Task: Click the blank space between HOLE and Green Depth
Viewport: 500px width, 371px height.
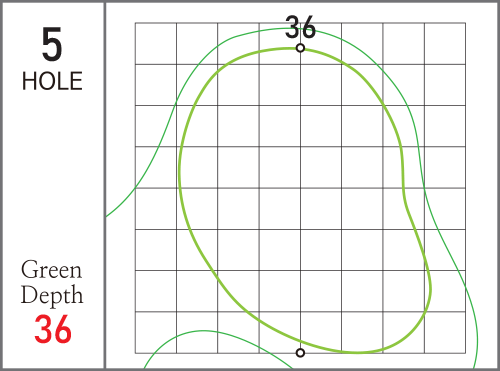Action: click(52, 175)
